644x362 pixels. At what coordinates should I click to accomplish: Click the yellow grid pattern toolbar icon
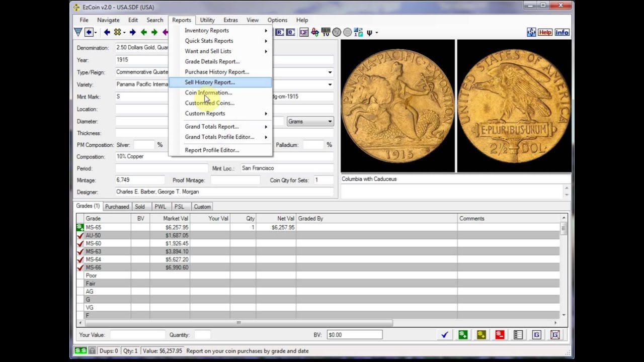pyautogui.click(x=117, y=32)
